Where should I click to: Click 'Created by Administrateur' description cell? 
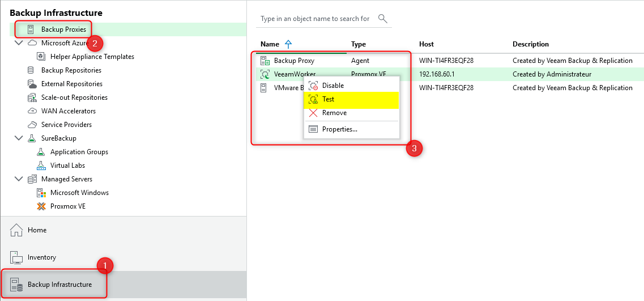(552, 74)
